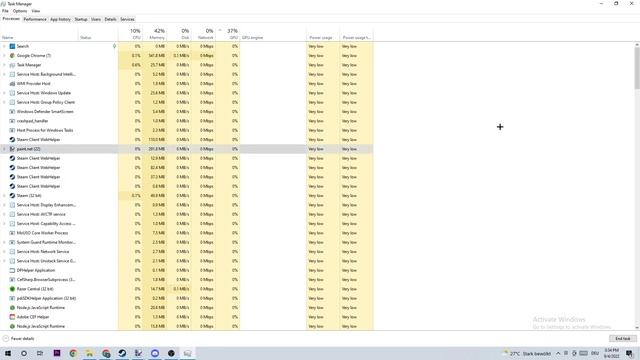The width and height of the screenshot is (640, 360).
Task: Sort by the Power usage column
Action: click(x=323, y=34)
